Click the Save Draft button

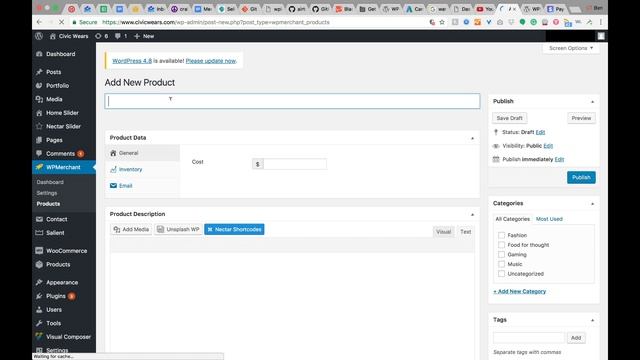coord(509,118)
